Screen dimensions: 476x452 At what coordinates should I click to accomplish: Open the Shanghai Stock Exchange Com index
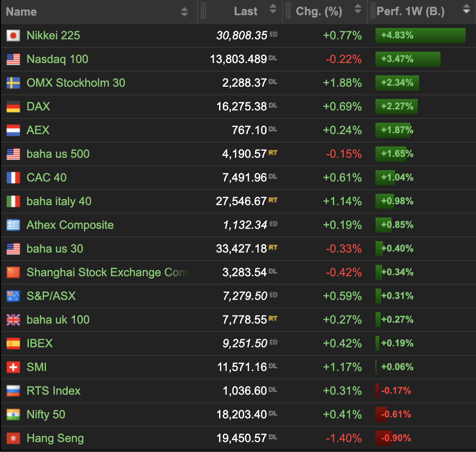point(108,272)
